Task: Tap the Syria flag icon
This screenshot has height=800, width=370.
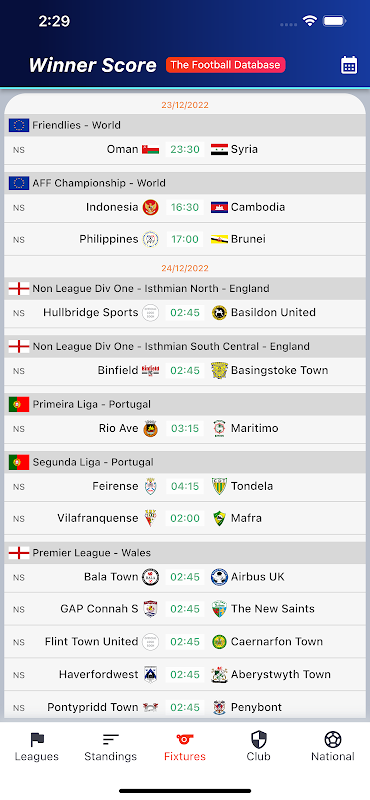Action: [x=219, y=149]
